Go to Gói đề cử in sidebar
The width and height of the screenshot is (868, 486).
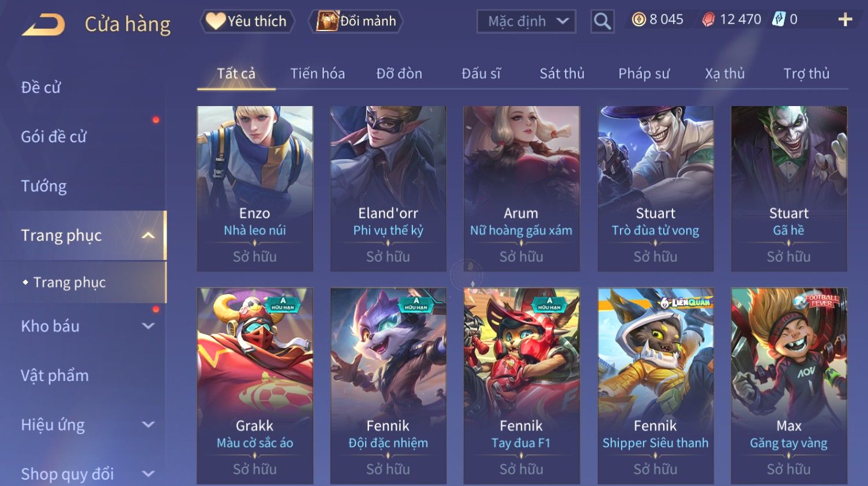54,137
